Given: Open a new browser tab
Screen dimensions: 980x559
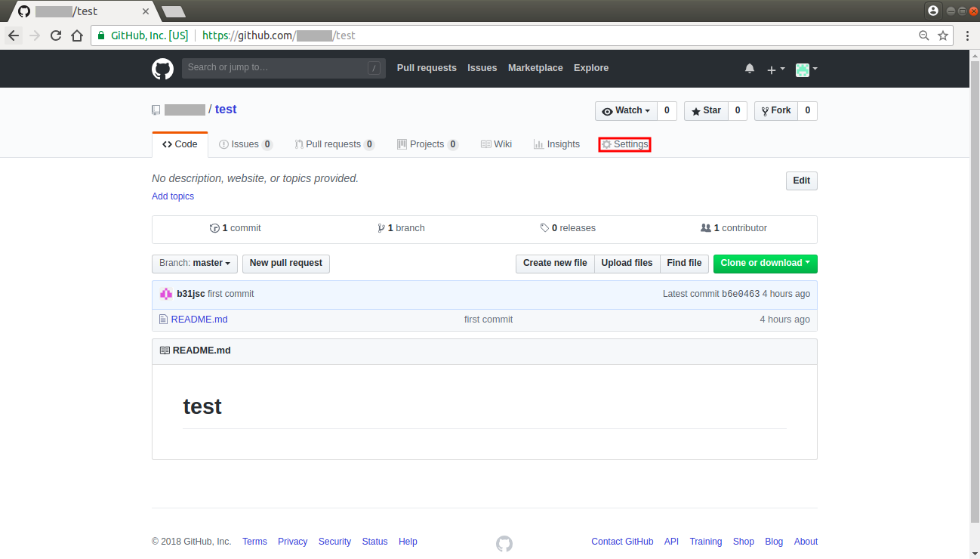Looking at the screenshot, I should coord(174,11).
